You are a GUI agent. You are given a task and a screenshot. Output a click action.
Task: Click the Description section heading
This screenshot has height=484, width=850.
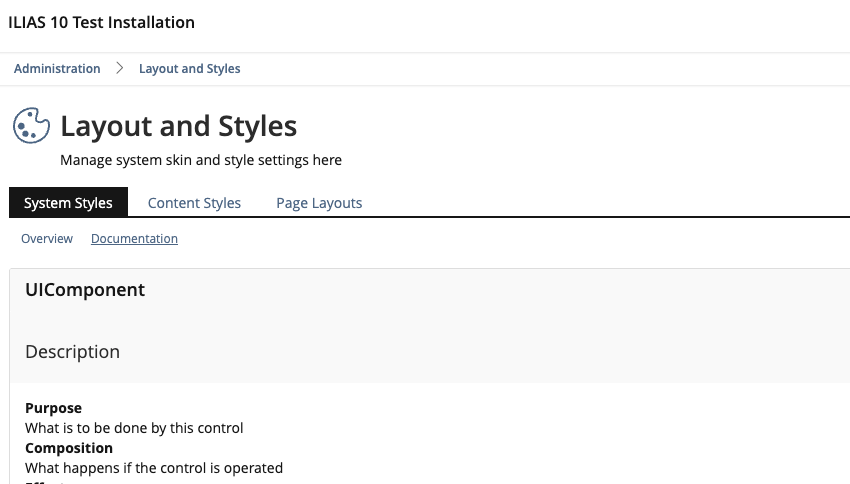(72, 352)
